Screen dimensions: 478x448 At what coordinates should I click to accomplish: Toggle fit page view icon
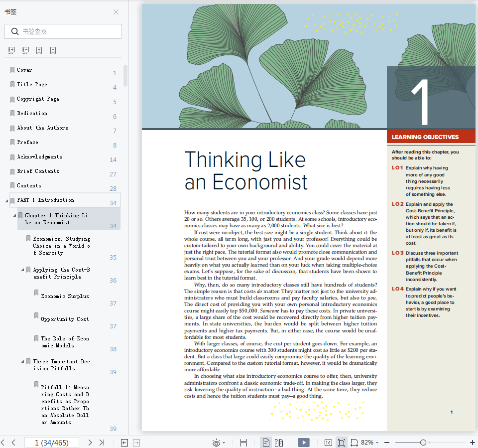click(342, 443)
